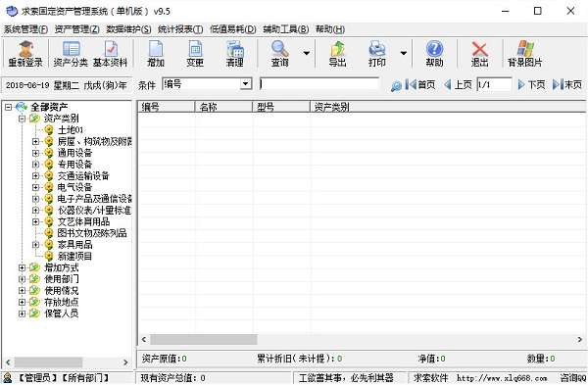Expand the 使用部门 tree node
The height and width of the screenshot is (385, 588).
click(x=22, y=279)
